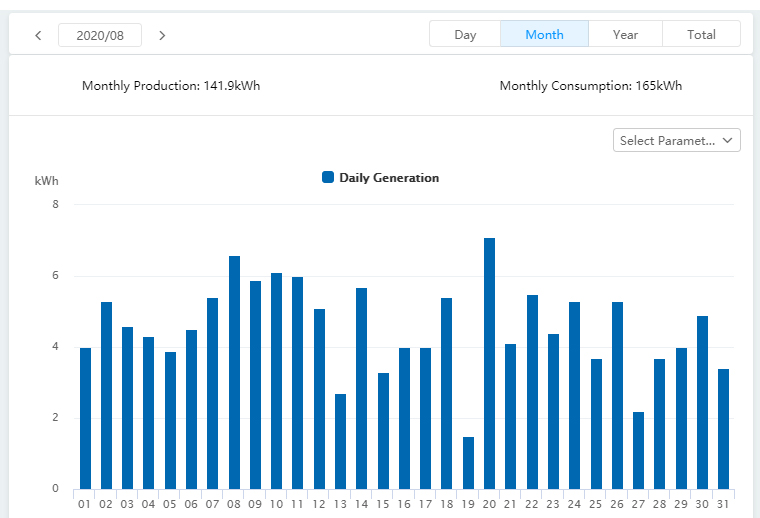Viewport: 760px width, 518px height.
Task: Click the Monthly Production 141.9kWh text
Action: pos(171,86)
